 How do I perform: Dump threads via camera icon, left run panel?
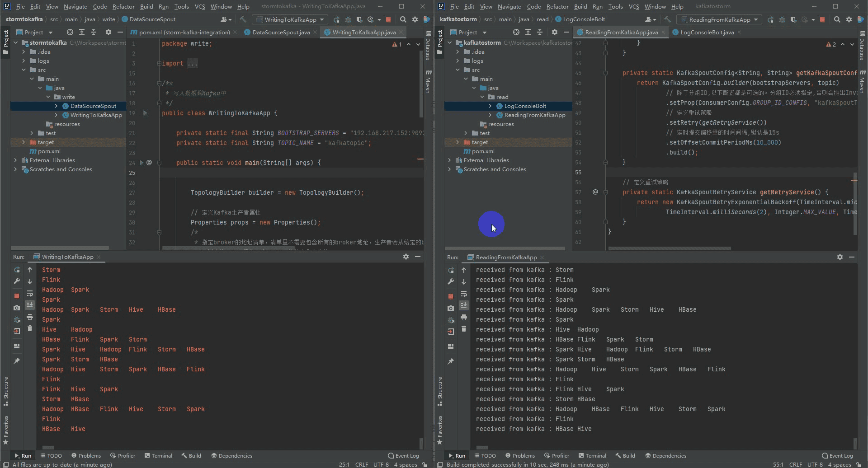point(17,308)
